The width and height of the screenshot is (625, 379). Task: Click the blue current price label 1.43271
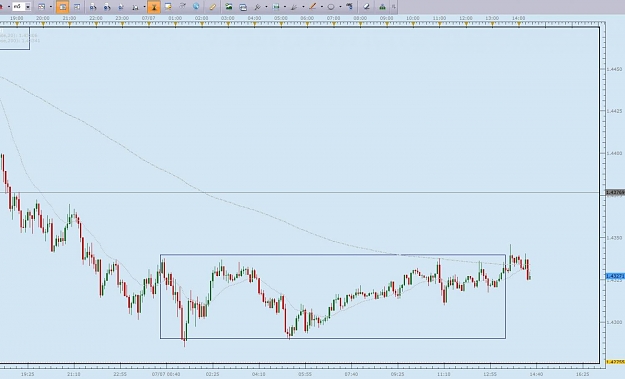615,276
